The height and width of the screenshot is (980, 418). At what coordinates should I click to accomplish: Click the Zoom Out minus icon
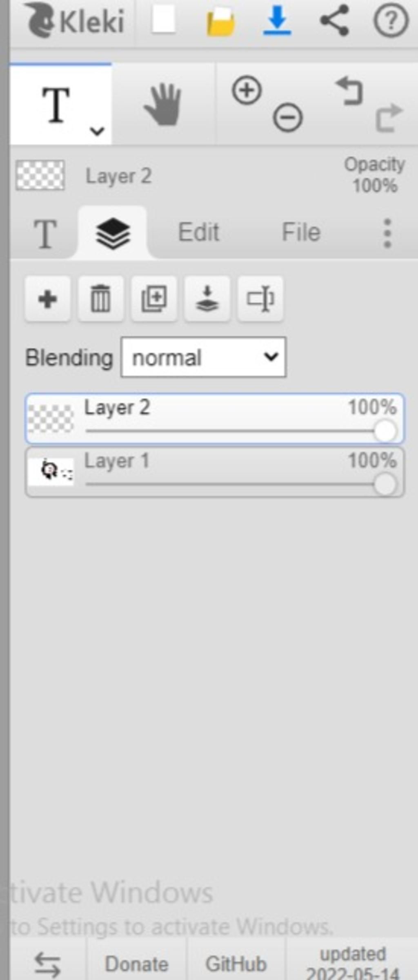pyautogui.click(x=288, y=118)
